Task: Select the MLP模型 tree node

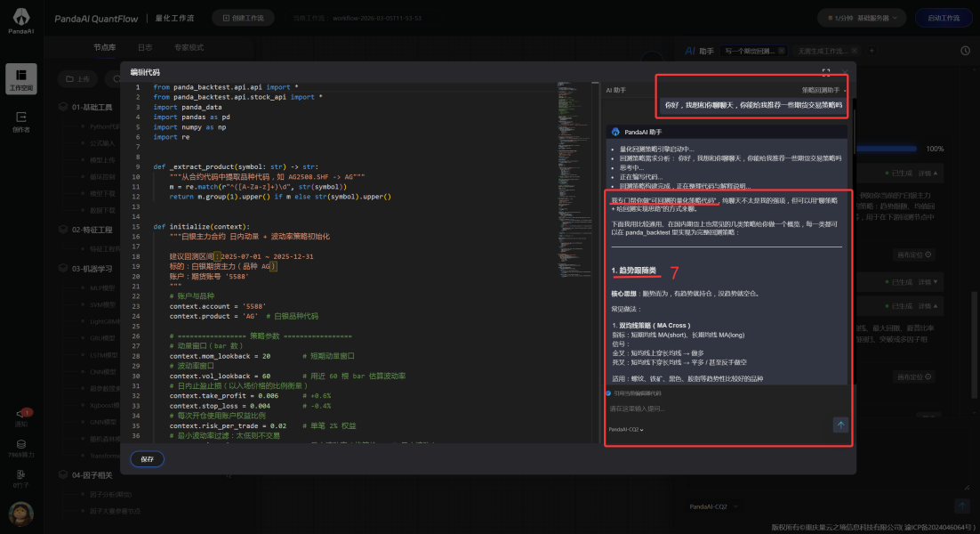Action: pos(102,287)
